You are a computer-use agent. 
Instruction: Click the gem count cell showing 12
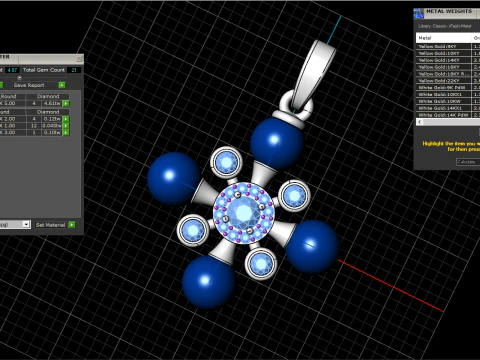[34, 126]
